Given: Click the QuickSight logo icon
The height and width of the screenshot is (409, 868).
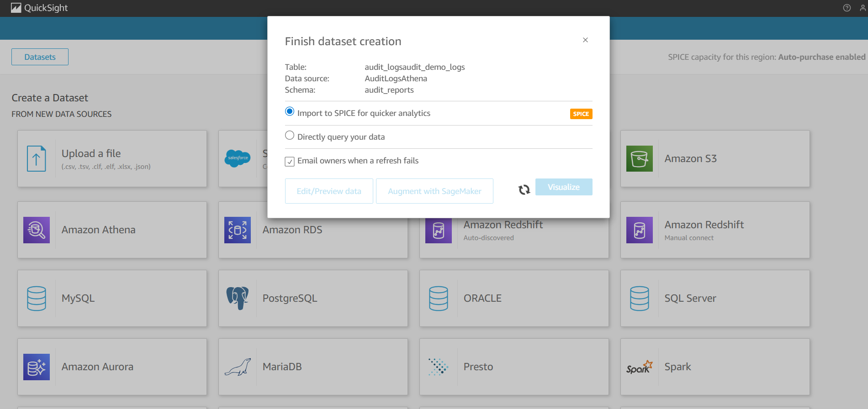Looking at the screenshot, I should tap(16, 8).
